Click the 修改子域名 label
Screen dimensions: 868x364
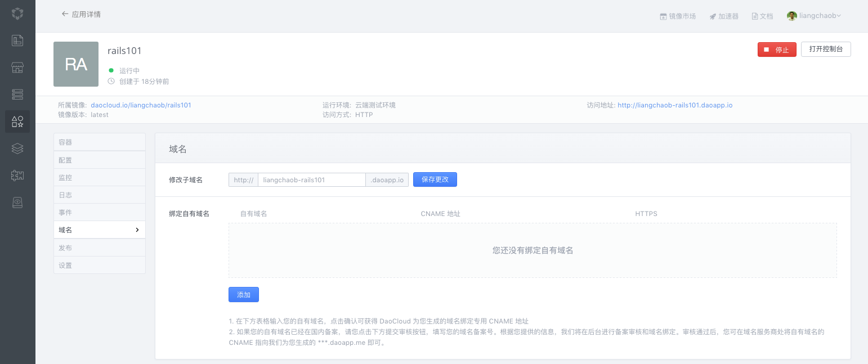tap(186, 180)
